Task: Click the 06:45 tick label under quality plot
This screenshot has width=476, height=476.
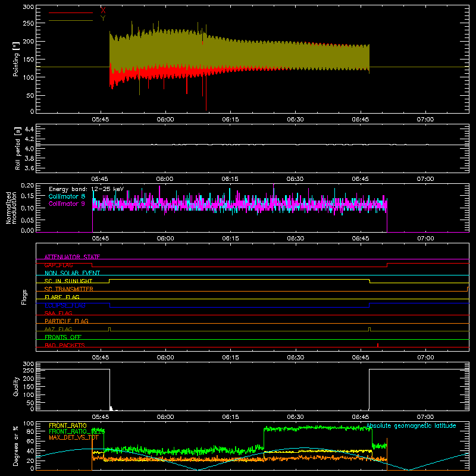Action: [361, 417]
